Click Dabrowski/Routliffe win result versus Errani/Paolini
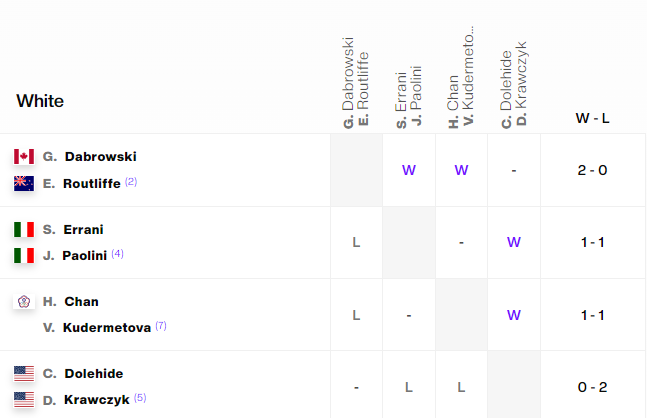 click(409, 170)
